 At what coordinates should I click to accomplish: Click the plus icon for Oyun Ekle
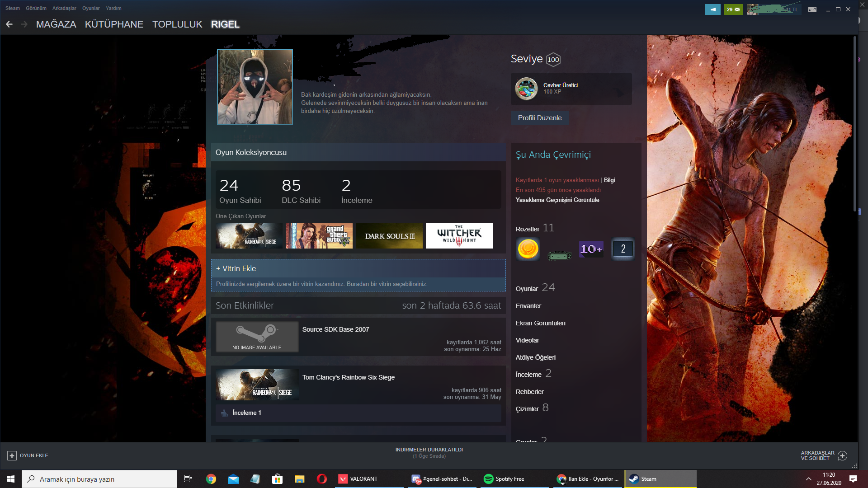12,455
